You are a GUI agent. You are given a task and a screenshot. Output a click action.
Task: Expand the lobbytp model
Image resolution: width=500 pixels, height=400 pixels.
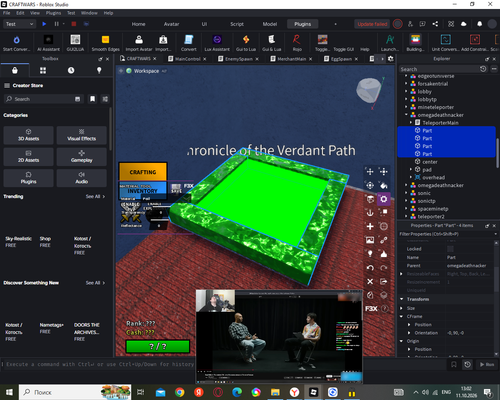click(x=406, y=99)
